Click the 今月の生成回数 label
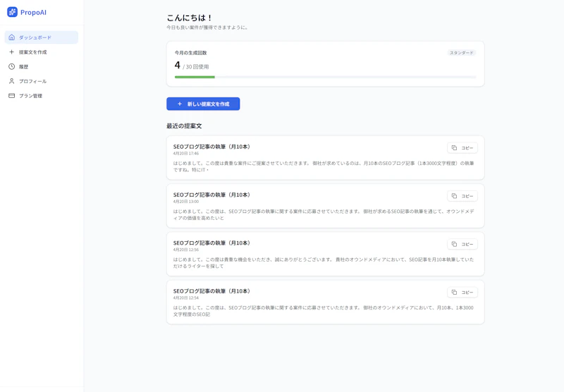Viewport: 564px width, 392px height. (x=190, y=53)
